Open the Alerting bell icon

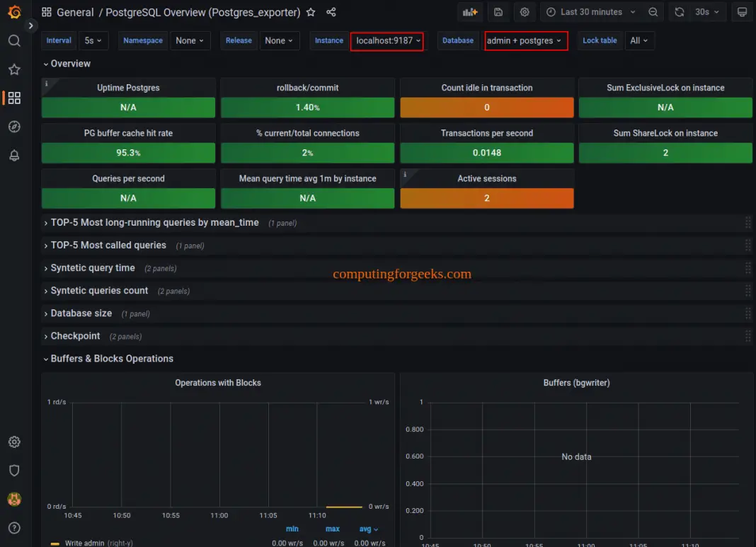14,156
